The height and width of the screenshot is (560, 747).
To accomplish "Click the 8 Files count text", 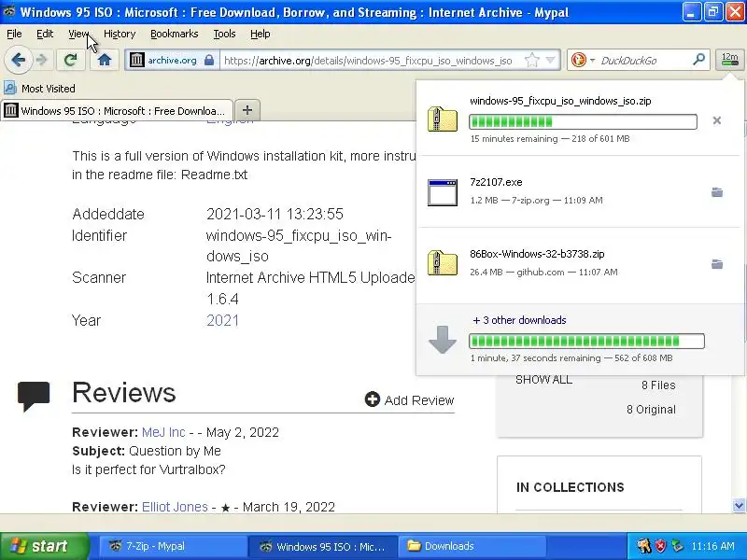I will coord(658,385).
